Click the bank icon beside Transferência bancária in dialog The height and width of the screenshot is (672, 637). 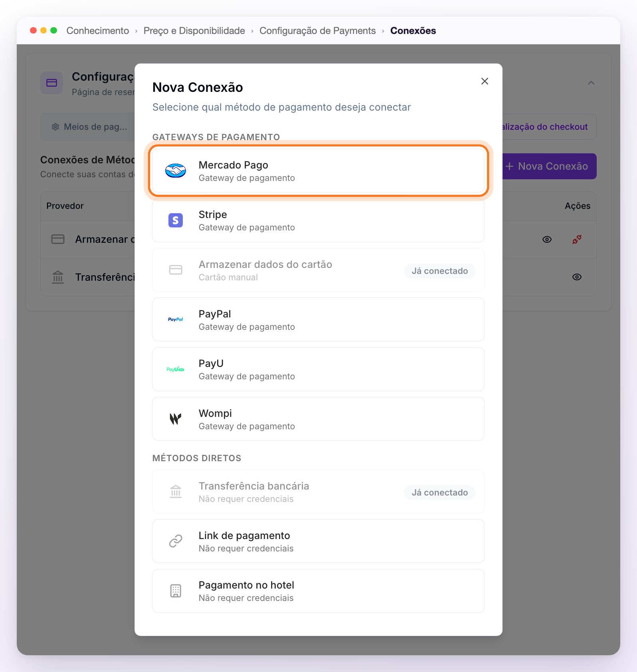[176, 492]
